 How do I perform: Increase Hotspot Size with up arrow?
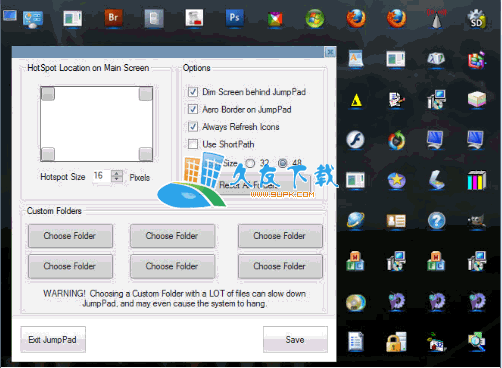[x=117, y=173]
